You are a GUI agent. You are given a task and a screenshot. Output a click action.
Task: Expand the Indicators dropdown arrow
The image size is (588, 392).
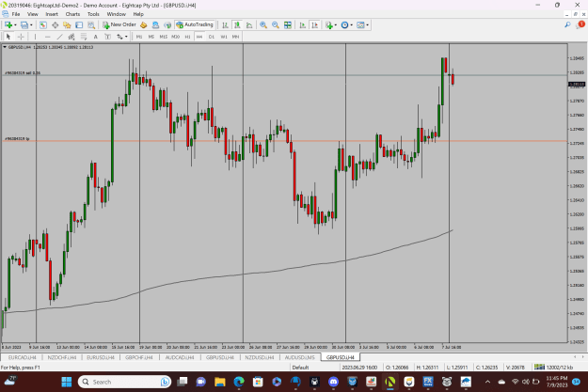(335, 25)
